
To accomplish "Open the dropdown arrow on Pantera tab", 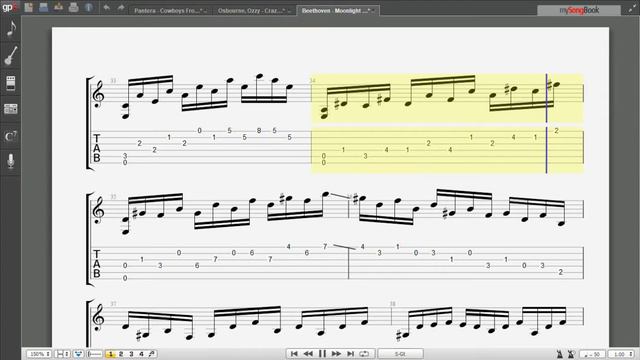I will pyautogui.click(x=205, y=11).
